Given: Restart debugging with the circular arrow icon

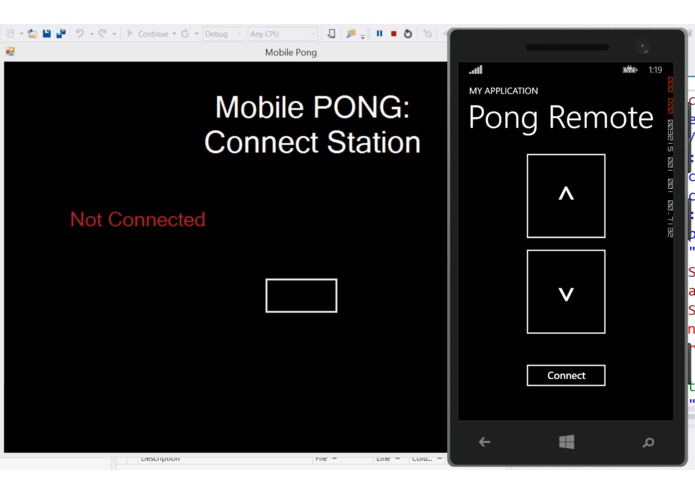Looking at the screenshot, I should click(x=408, y=34).
